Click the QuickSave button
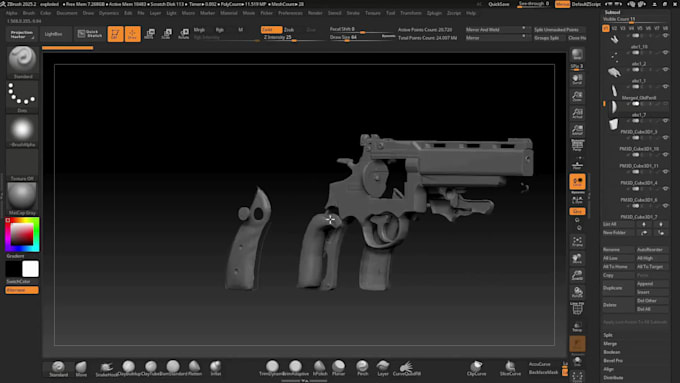The width and height of the screenshot is (680, 383). point(499,4)
